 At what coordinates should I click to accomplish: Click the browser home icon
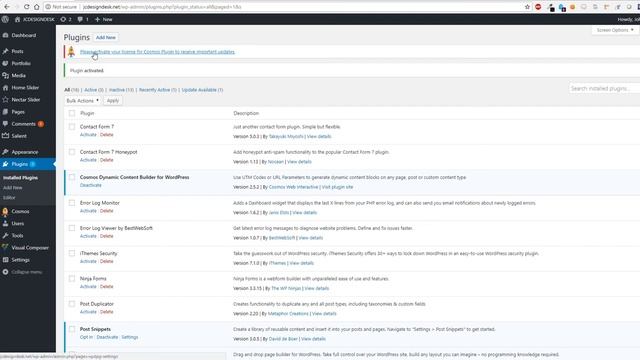[37, 7]
